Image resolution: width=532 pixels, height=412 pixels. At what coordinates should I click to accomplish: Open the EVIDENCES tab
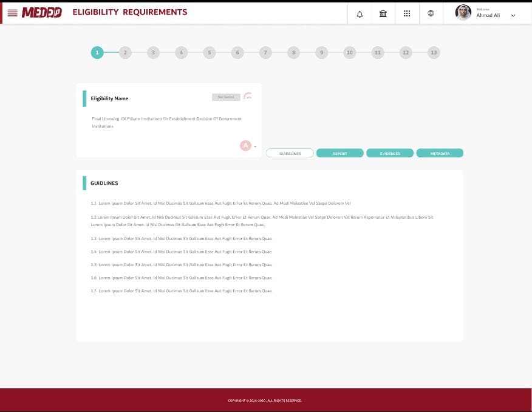tap(389, 153)
